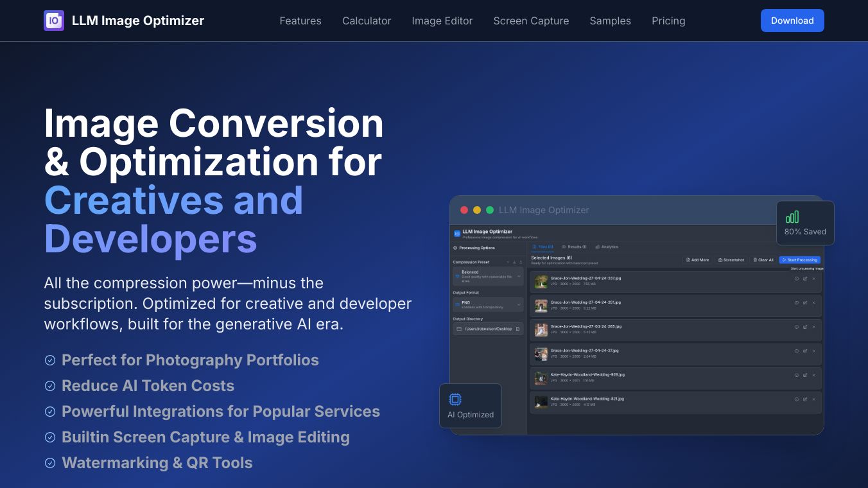Click the Start Processing button
The height and width of the screenshot is (488, 868).
pyautogui.click(x=800, y=260)
